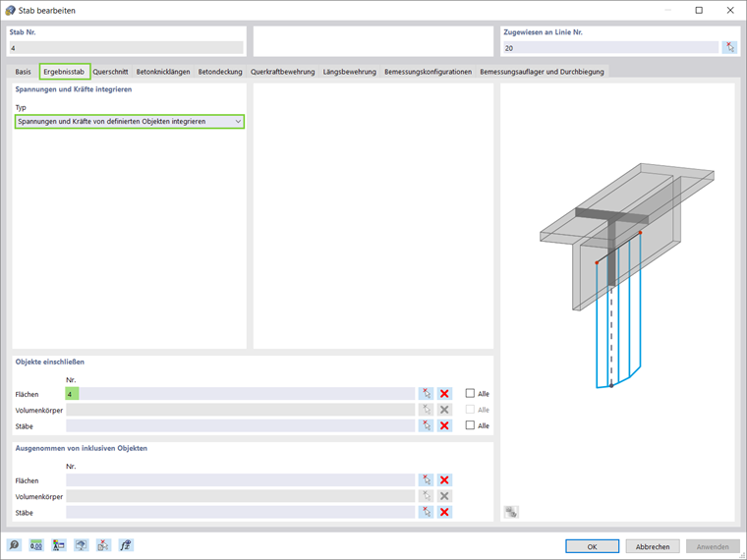Open the Betondeckung tab
Image resolution: width=747 pixels, height=560 pixels.
220,72
